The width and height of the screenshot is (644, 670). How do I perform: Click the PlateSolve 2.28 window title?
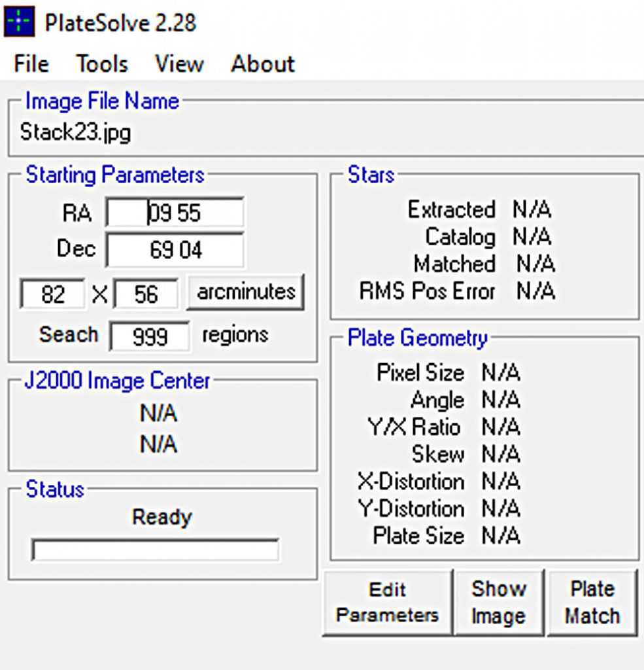120,23
